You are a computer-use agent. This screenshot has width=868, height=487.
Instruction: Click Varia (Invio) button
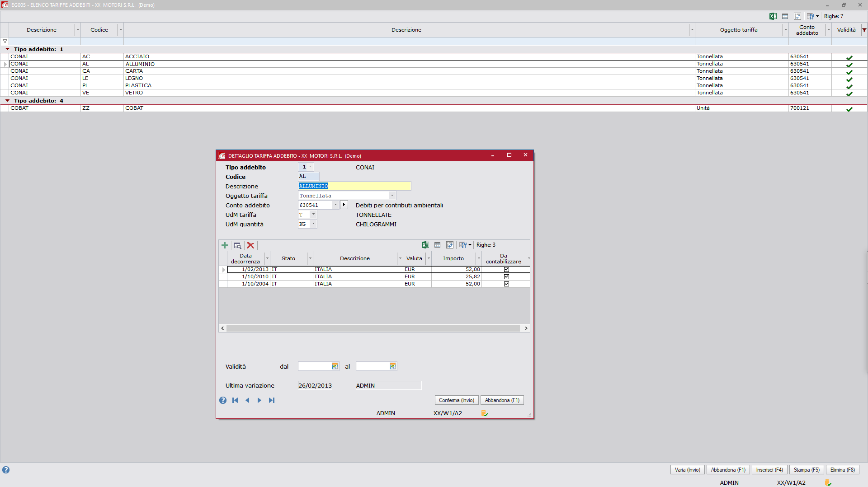point(687,470)
